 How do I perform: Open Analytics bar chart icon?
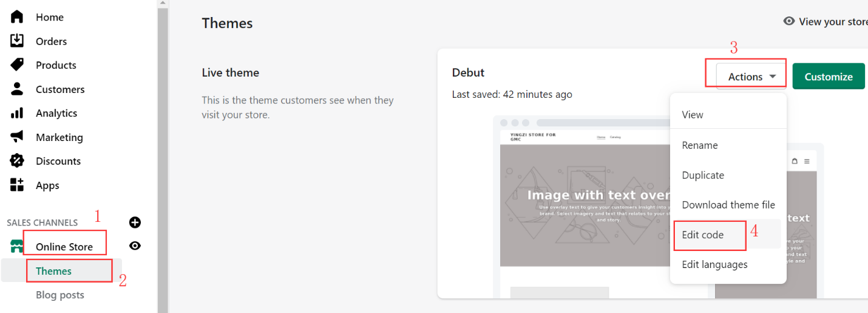[17, 113]
